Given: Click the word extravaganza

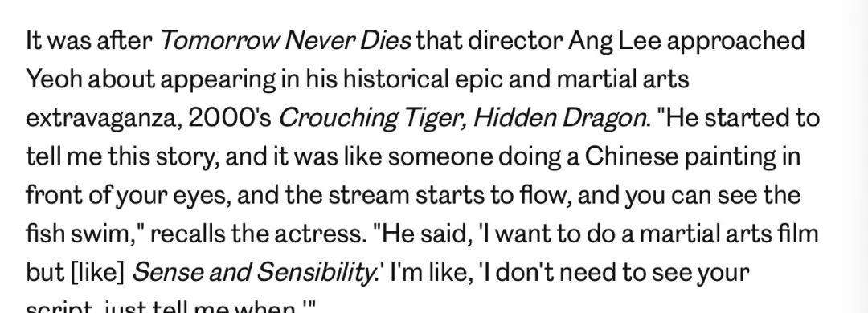Looking at the screenshot, I should (x=104, y=120).
